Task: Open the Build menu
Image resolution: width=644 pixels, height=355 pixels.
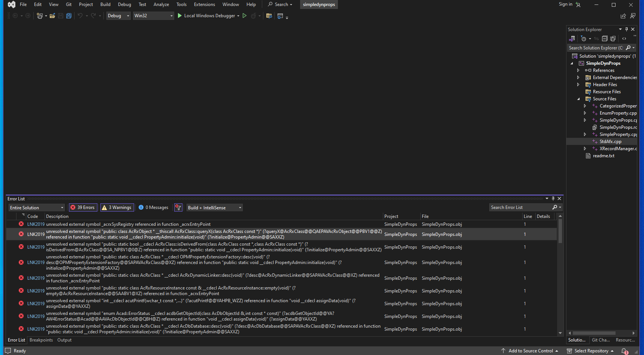Action: (x=105, y=4)
